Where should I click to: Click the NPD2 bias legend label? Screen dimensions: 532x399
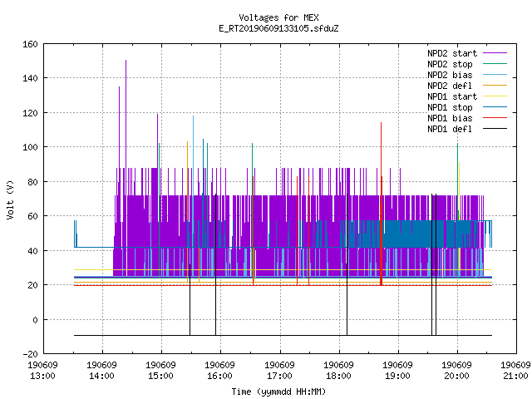[450, 75]
